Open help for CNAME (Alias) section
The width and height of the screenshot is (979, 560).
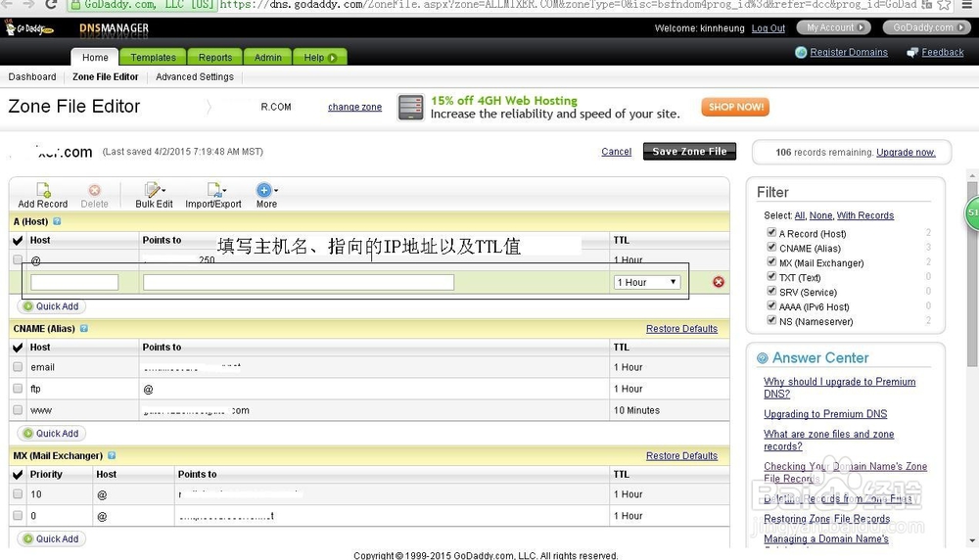[x=84, y=328]
